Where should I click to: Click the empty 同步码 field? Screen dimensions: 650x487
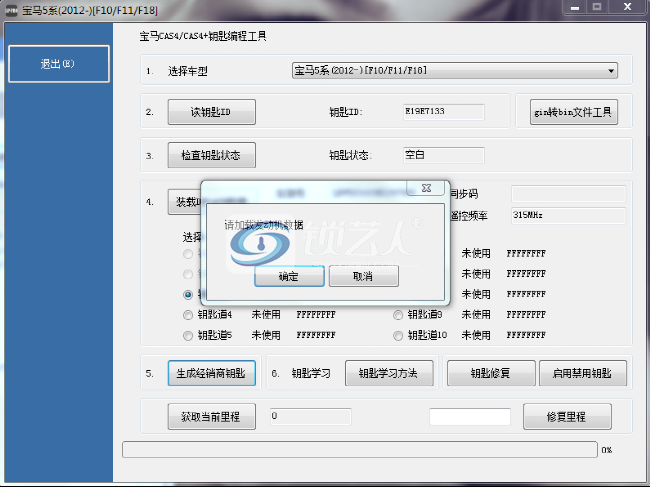[x=568, y=194]
